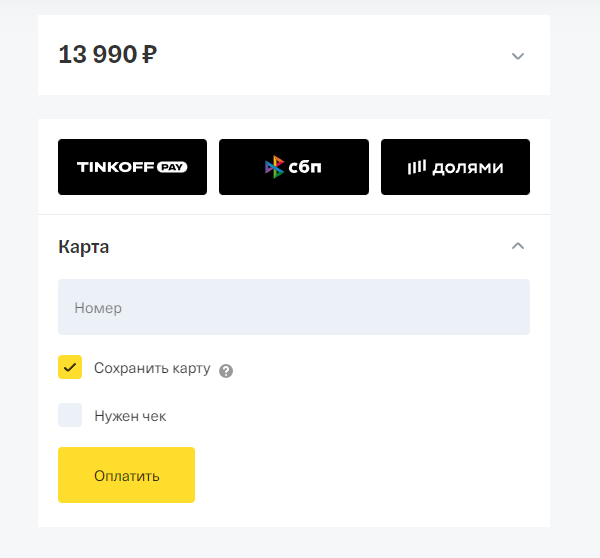
Task: Pay using the Tinkoff Pay button
Action: tap(132, 167)
